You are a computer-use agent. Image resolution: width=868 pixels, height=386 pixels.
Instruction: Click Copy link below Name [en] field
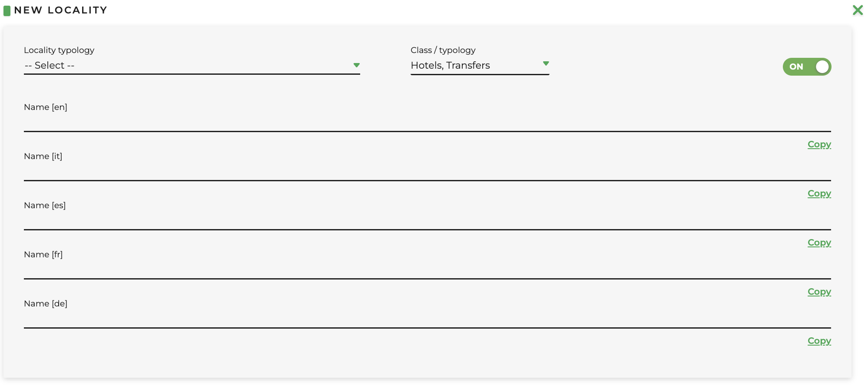point(819,144)
